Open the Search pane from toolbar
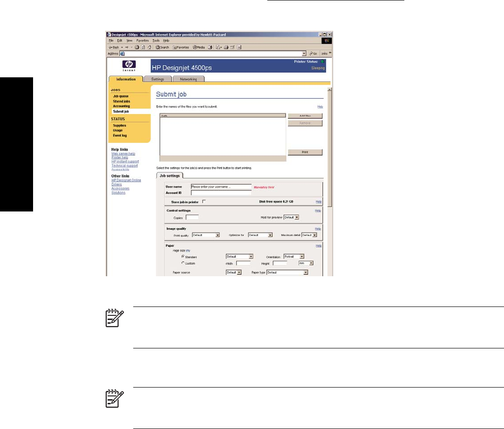 tap(162, 47)
